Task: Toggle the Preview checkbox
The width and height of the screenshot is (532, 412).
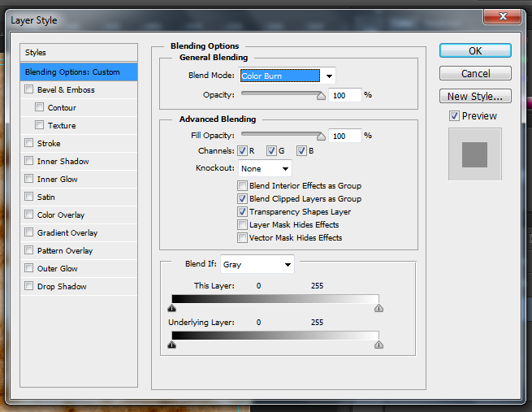Action: [x=454, y=116]
